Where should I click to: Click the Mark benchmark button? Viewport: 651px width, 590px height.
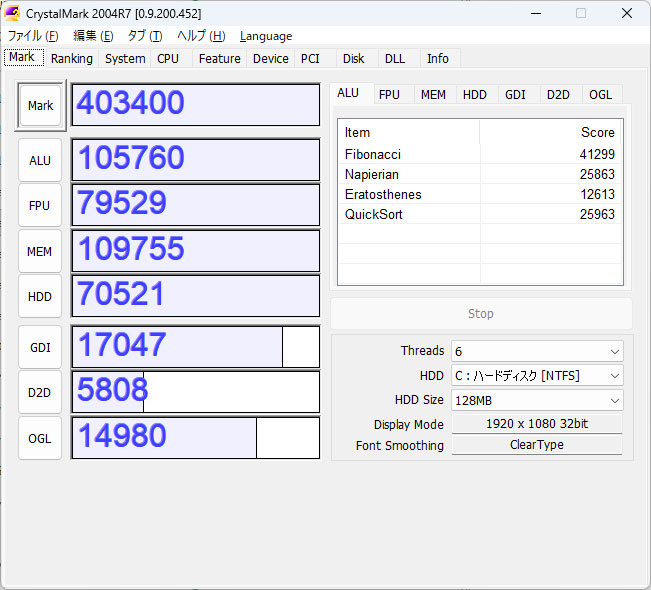click(40, 105)
